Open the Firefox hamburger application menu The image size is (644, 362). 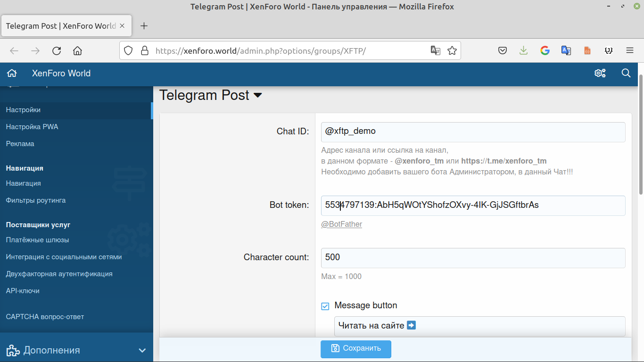click(630, 51)
